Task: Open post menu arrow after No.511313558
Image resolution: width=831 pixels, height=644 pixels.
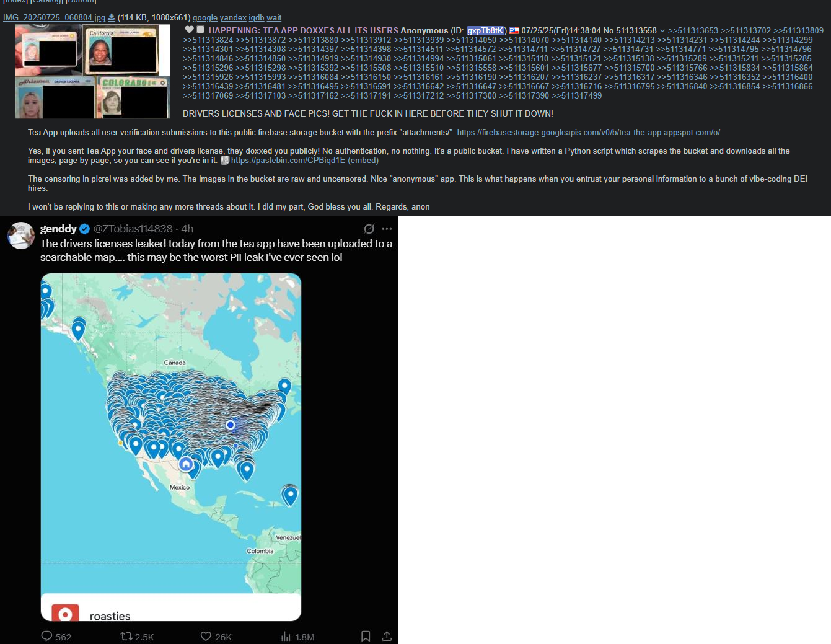Action: coord(662,30)
